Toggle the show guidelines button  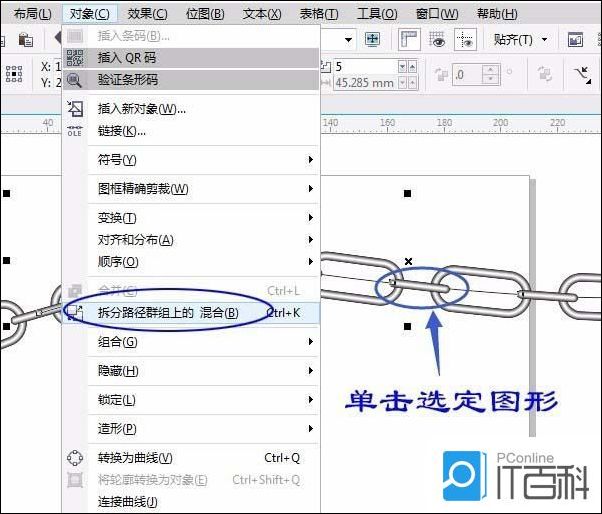(x=465, y=39)
